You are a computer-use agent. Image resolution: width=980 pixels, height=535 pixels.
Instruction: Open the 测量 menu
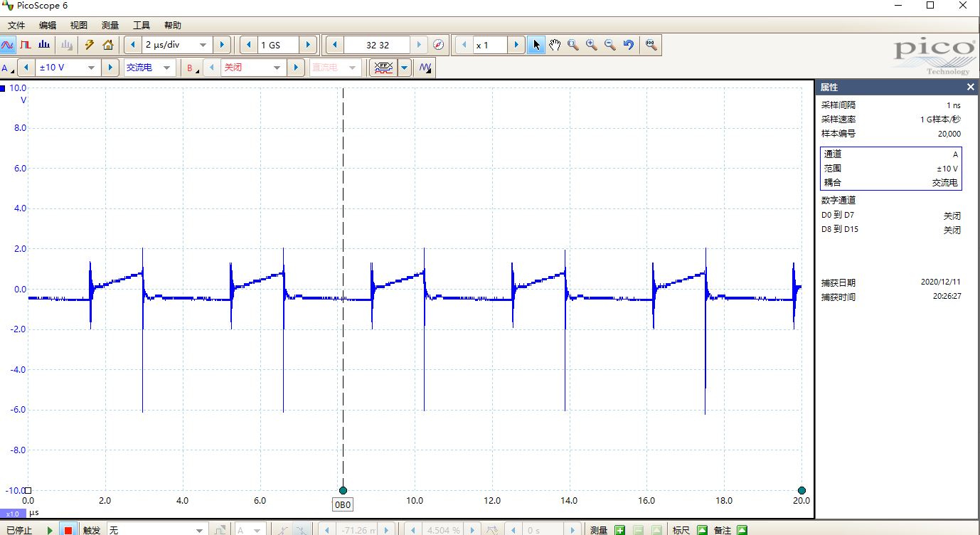[x=110, y=25]
